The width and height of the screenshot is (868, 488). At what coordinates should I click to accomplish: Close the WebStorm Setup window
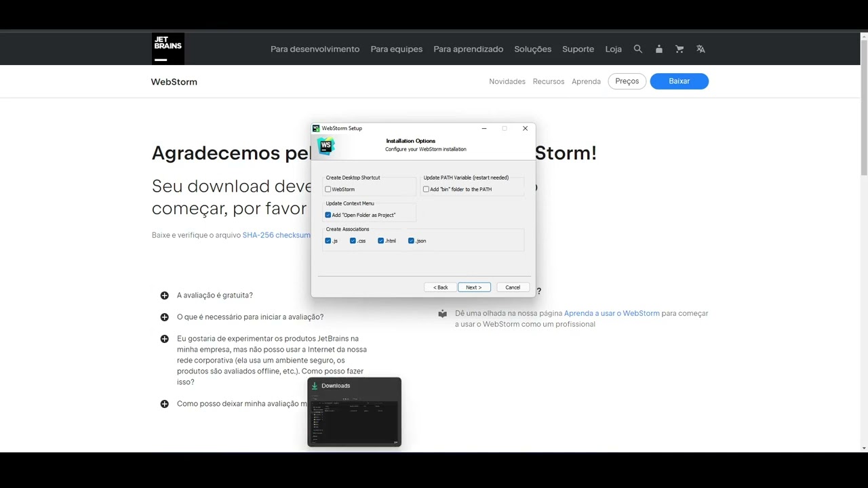pos(525,128)
